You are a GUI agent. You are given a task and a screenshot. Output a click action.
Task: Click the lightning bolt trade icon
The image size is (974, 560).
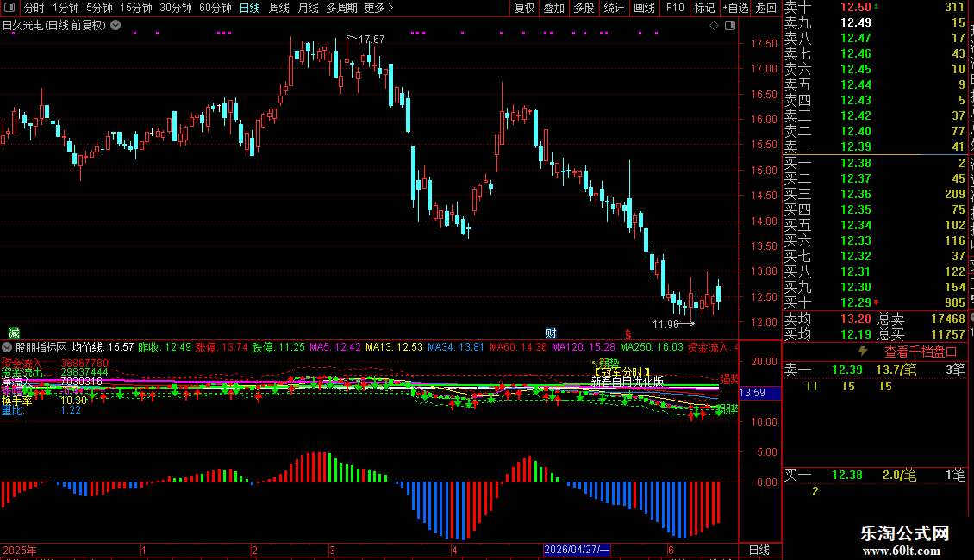[x=863, y=351]
